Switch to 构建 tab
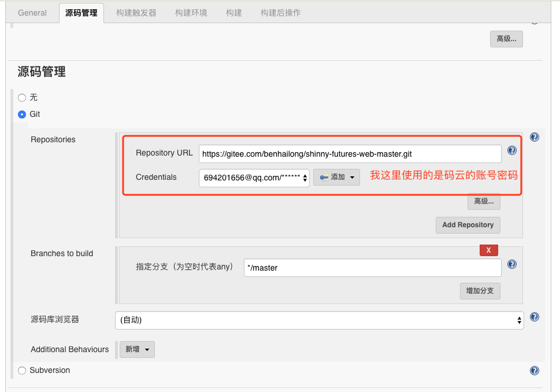This screenshot has height=392, width=560. click(x=234, y=13)
